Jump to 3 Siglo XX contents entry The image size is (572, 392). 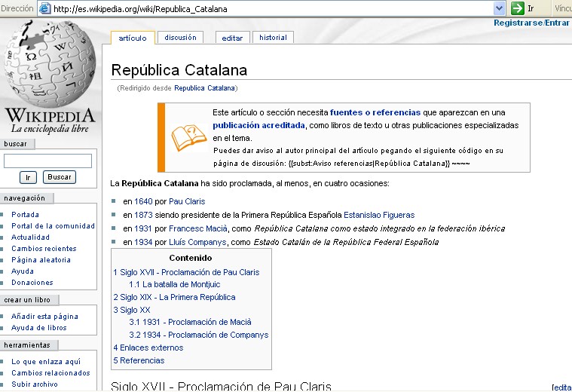[x=131, y=310]
